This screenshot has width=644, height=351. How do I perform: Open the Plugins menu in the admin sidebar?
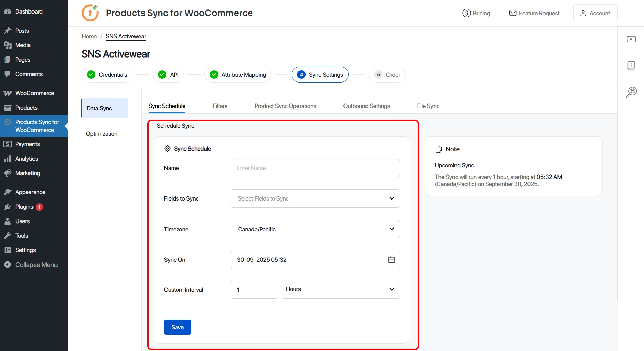tap(24, 207)
